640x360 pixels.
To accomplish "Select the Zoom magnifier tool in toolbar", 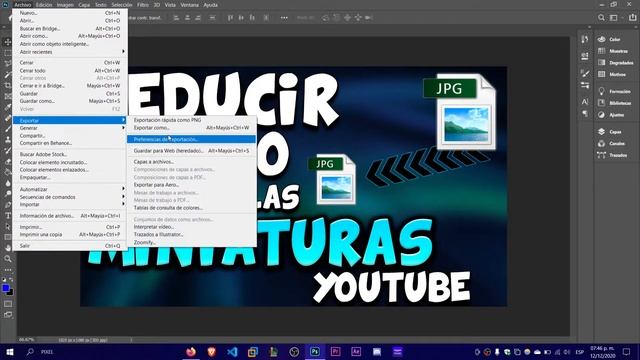I will coord(8,259).
